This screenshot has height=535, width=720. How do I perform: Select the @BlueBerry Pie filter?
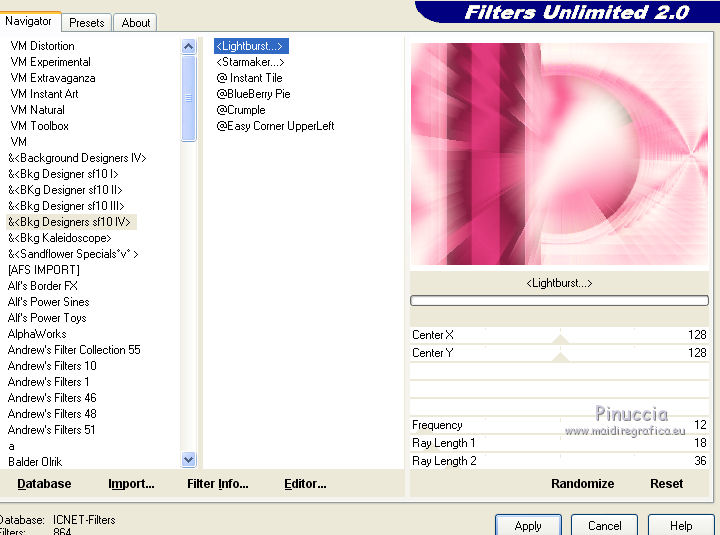[253, 94]
